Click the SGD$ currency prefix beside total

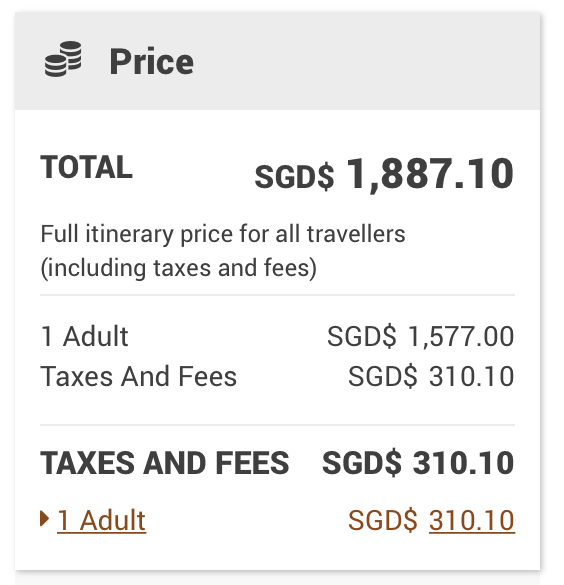[x=294, y=176]
